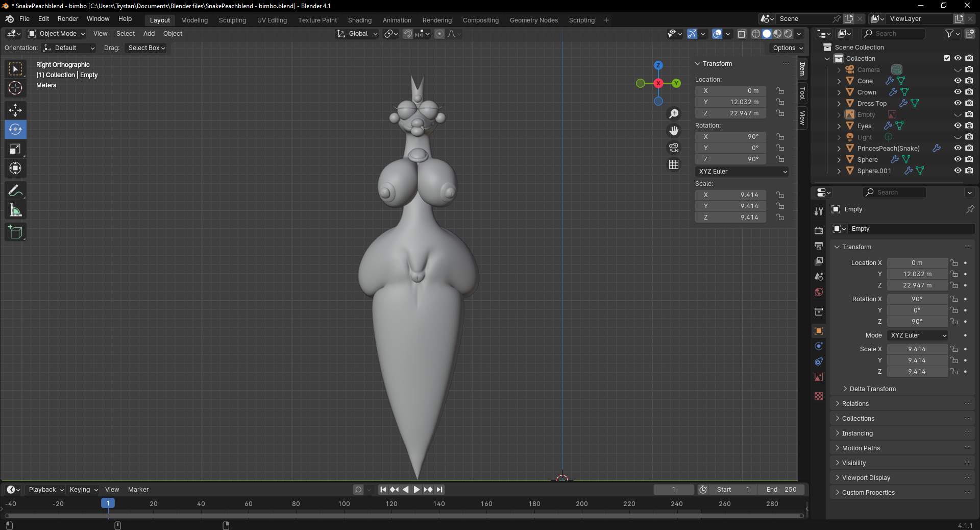Choose the Measure tool
980x530 pixels.
(x=15, y=210)
